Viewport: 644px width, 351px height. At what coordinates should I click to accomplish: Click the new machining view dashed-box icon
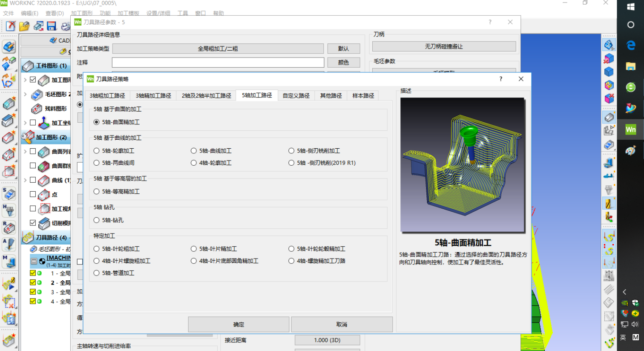click(9, 171)
